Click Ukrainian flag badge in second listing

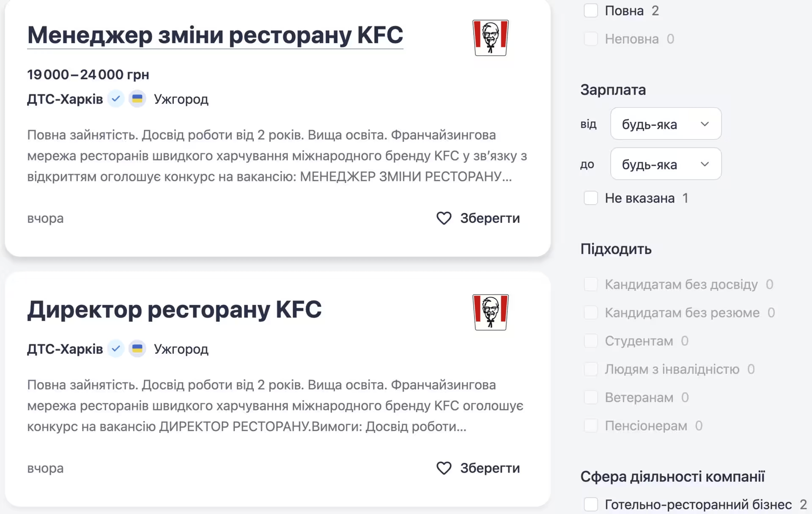tap(137, 349)
